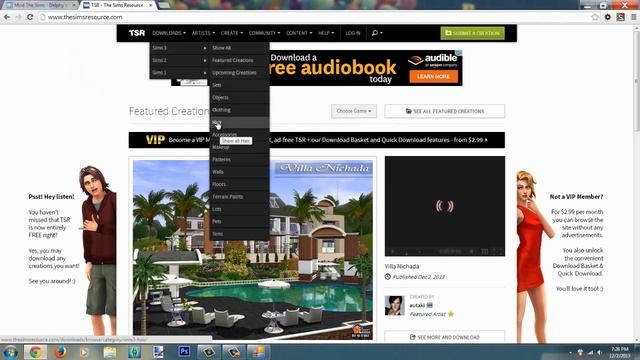Viewport: 640px width, 360px height.
Task: Click the Villa Nichada featured image
Action: pos(253,249)
